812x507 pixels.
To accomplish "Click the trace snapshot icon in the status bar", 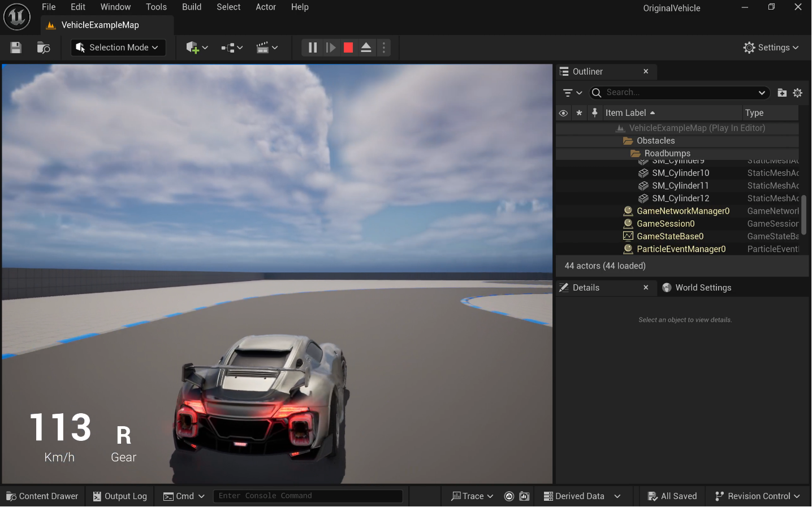I will [525, 496].
